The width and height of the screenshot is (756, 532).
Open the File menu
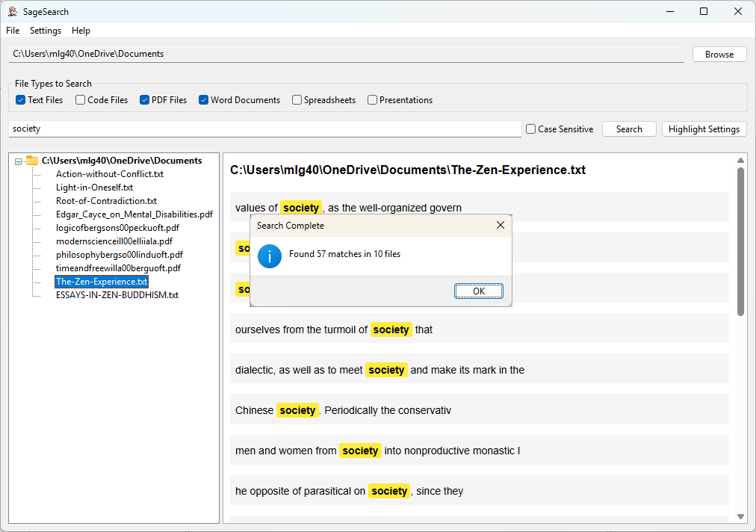(13, 31)
